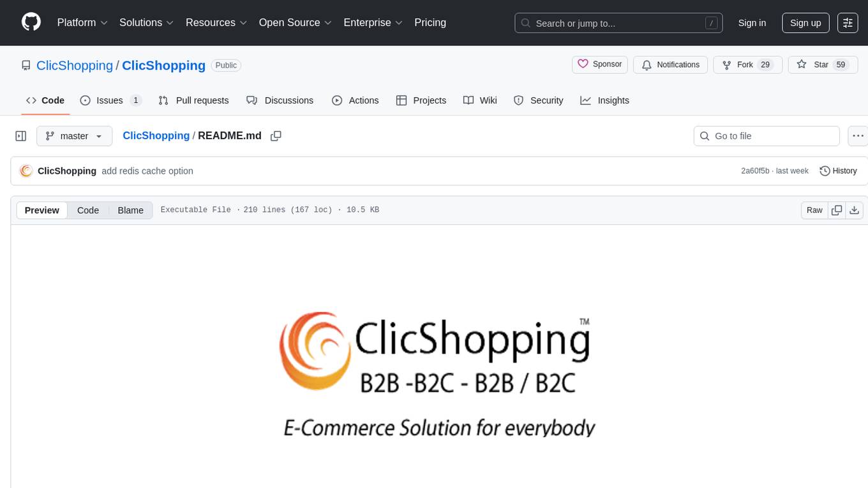
Task: Open more file actions menu
Action: (x=858, y=136)
